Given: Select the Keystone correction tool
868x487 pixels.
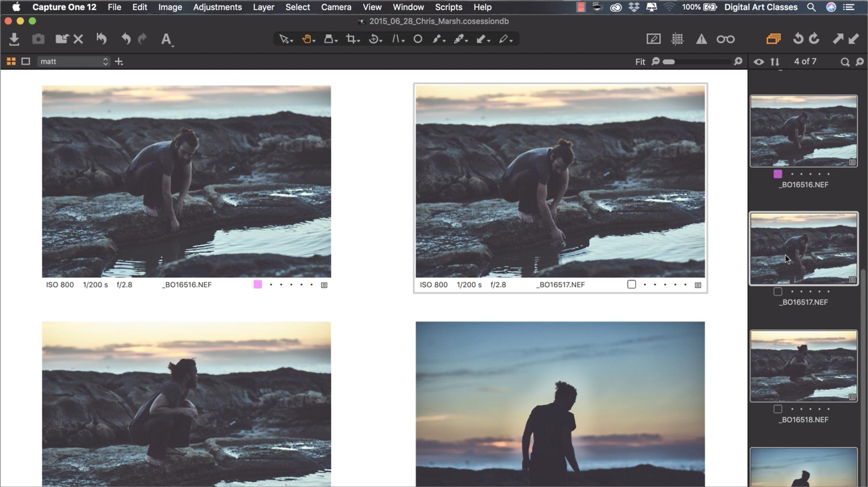Looking at the screenshot, I should tap(397, 39).
